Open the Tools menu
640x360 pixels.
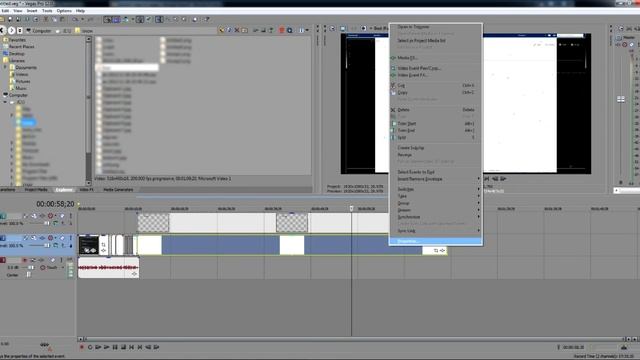47,11
